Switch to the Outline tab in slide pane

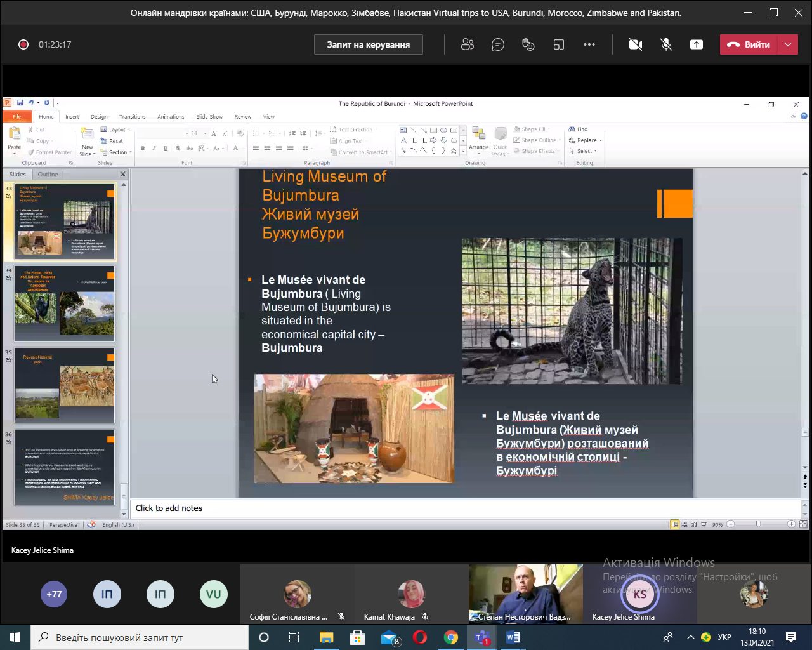click(48, 174)
